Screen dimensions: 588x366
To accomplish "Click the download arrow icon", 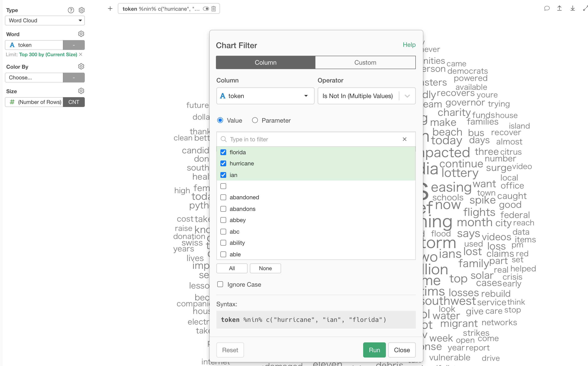I will click(x=573, y=8).
